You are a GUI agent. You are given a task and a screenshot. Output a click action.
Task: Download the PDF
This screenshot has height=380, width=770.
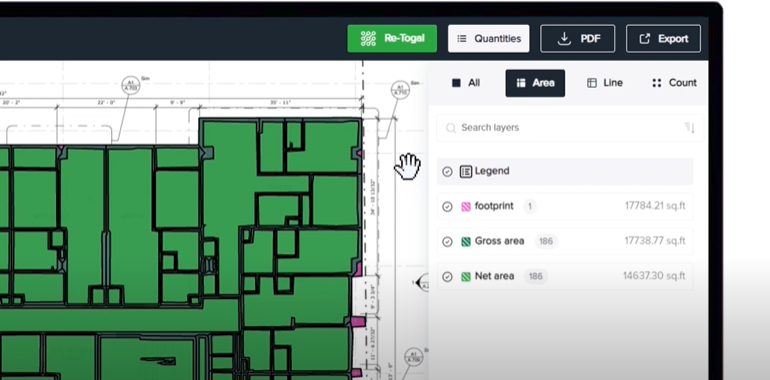(x=578, y=38)
